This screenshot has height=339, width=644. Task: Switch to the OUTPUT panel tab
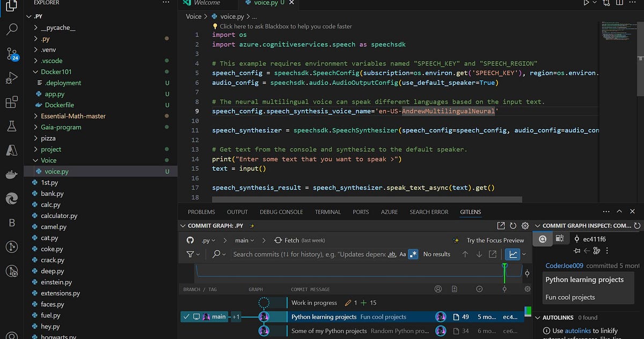pos(237,212)
